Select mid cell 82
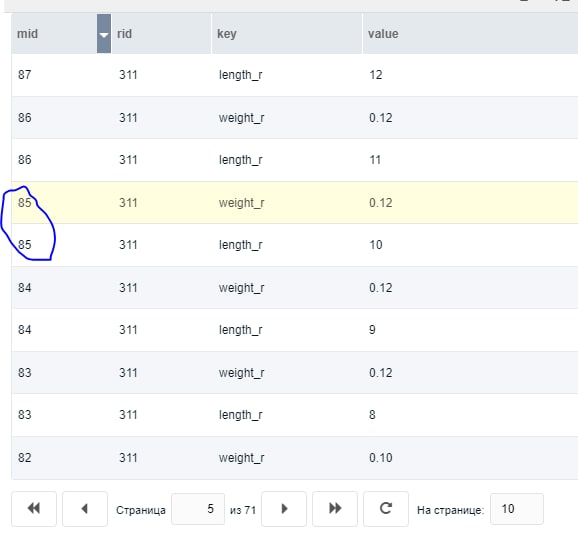This screenshot has height=543, width=578. 25,458
